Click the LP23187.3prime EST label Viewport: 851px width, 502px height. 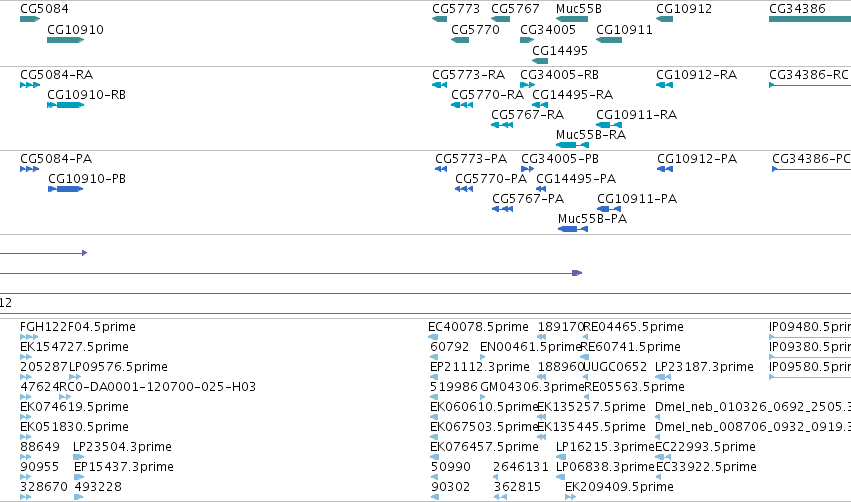pos(704,367)
